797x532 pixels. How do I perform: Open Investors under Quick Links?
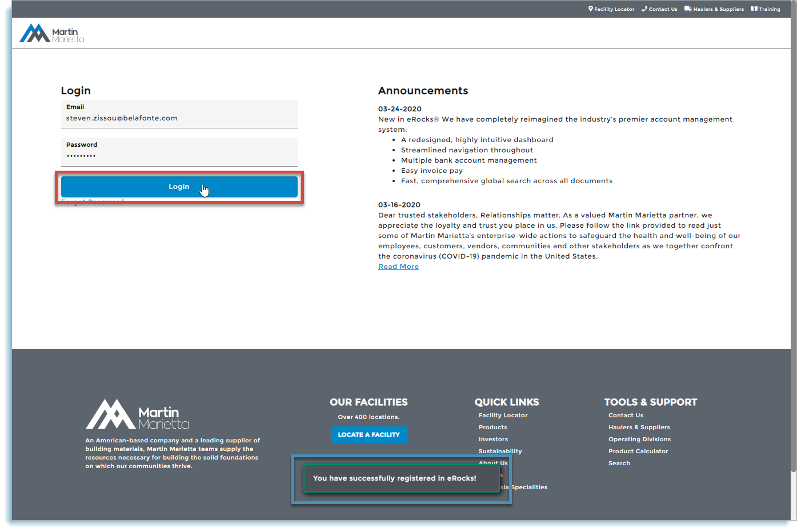pyautogui.click(x=493, y=440)
